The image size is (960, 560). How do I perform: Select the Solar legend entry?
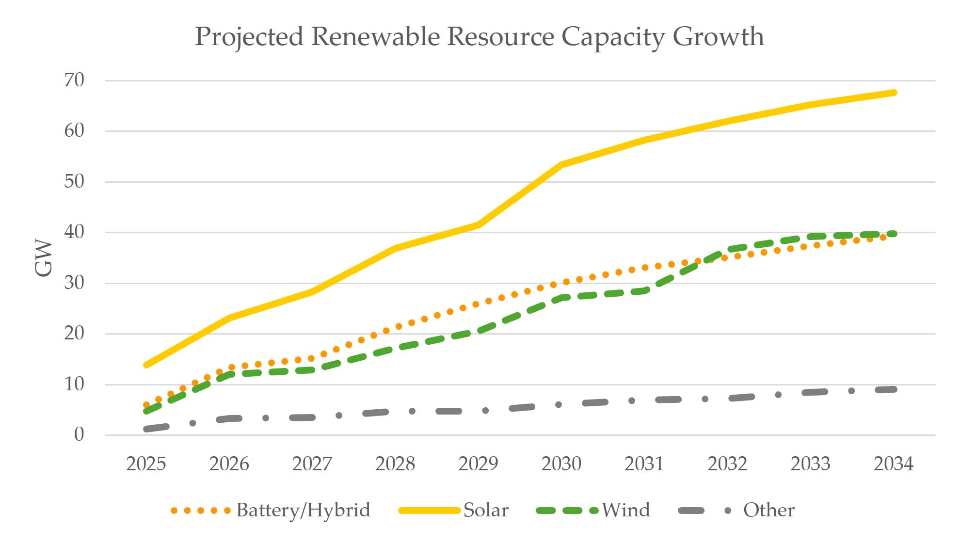coord(486,510)
